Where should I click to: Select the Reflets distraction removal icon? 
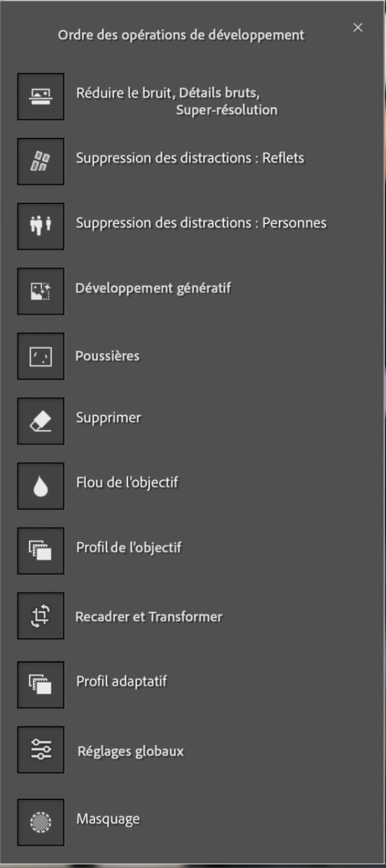point(41,161)
